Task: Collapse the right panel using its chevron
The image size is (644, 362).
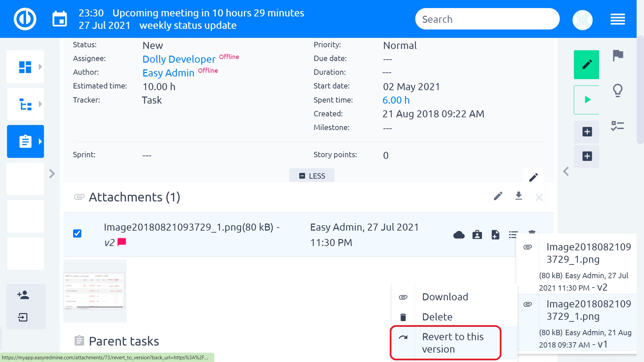Action: pos(566,171)
